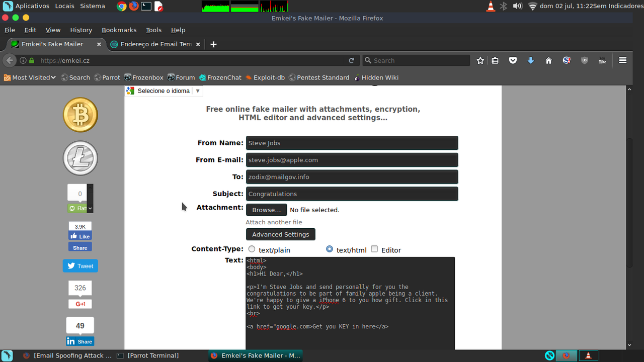The height and width of the screenshot is (362, 644).
Task: Open Sistema menu in top panel
Action: click(93, 6)
